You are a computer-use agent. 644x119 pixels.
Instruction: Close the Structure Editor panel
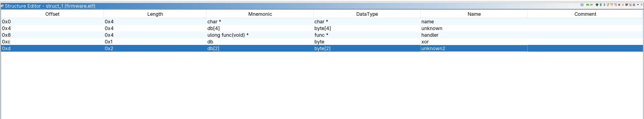tap(641, 5)
